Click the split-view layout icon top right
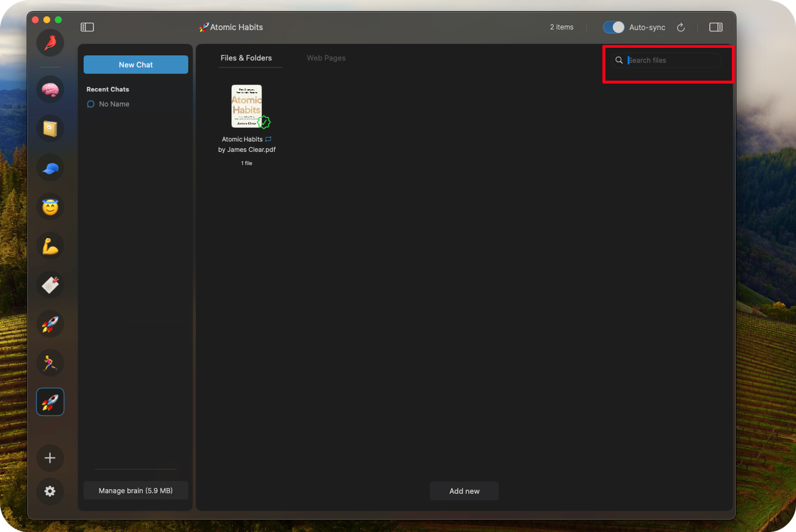 [x=715, y=27]
